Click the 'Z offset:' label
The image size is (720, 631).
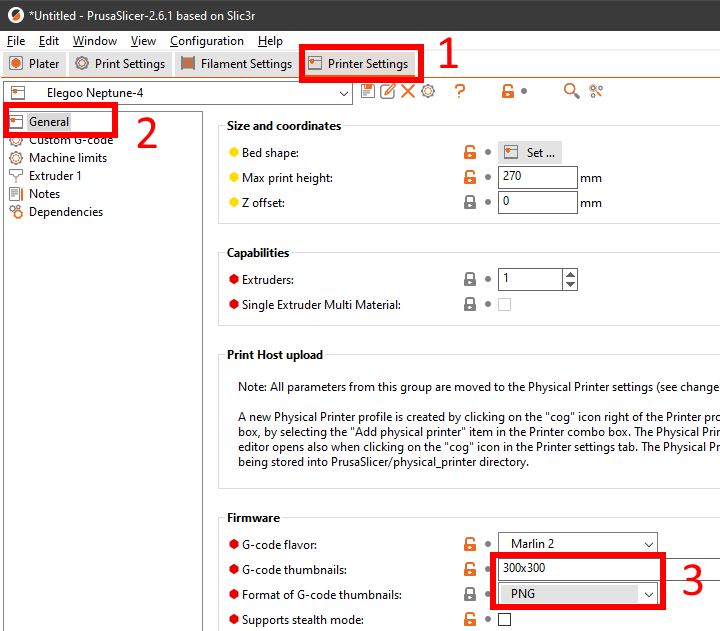(x=263, y=203)
